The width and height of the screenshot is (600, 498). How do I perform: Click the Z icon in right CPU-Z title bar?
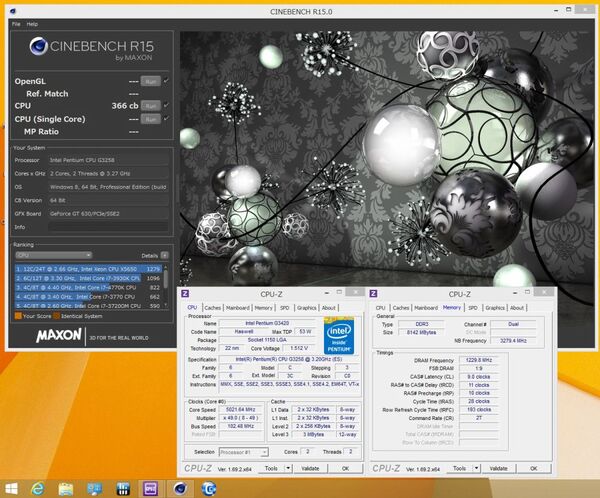[373, 294]
